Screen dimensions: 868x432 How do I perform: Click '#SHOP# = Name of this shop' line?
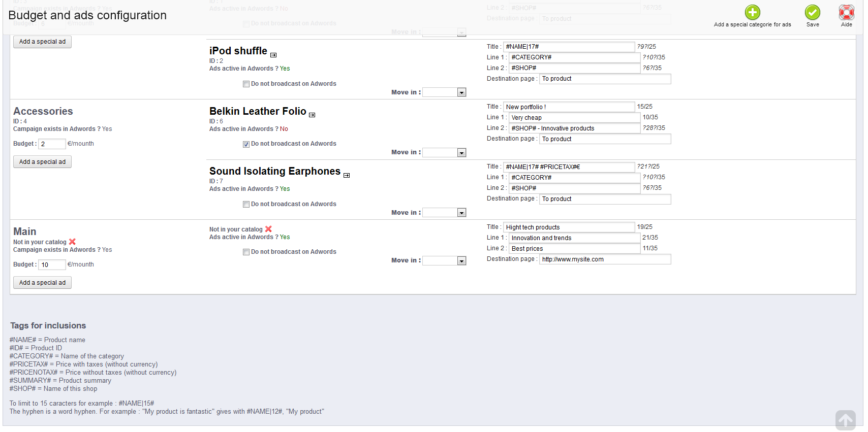pos(53,389)
